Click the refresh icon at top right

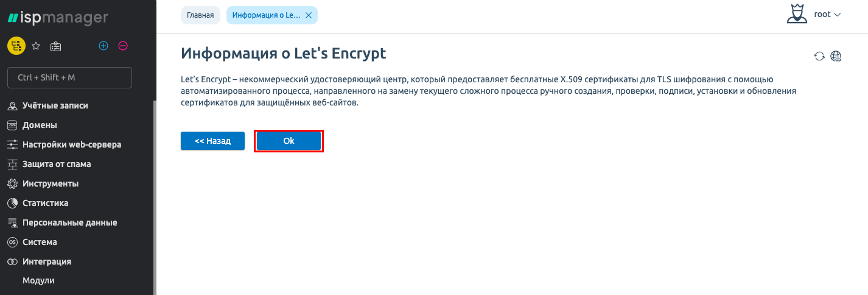coord(819,56)
